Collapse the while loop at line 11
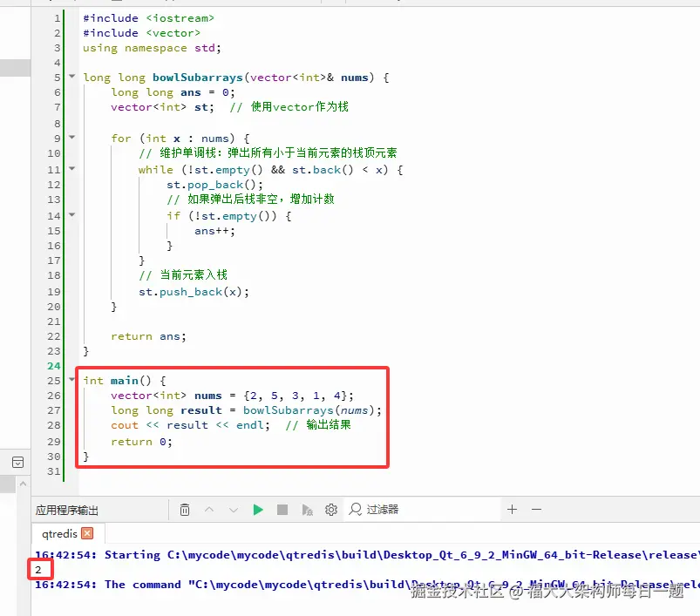Screen dimensions: 700x616 pyautogui.click(x=71, y=169)
